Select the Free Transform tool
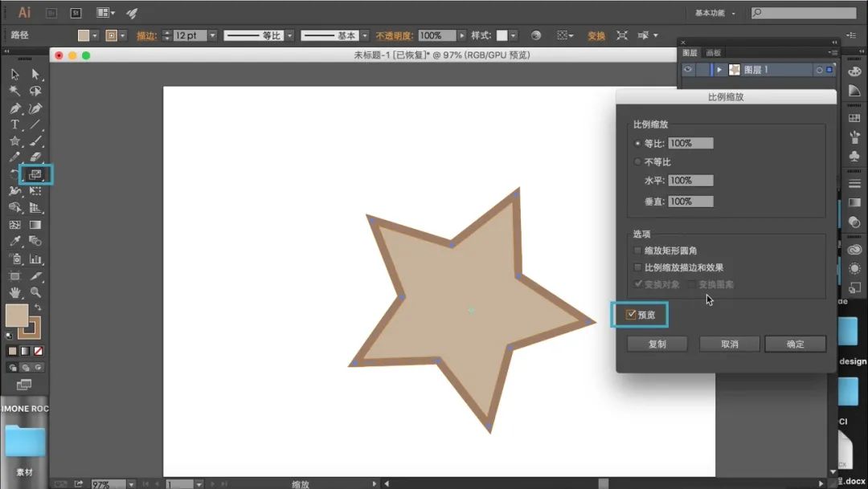Image resolution: width=868 pixels, height=489 pixels. tap(35, 191)
